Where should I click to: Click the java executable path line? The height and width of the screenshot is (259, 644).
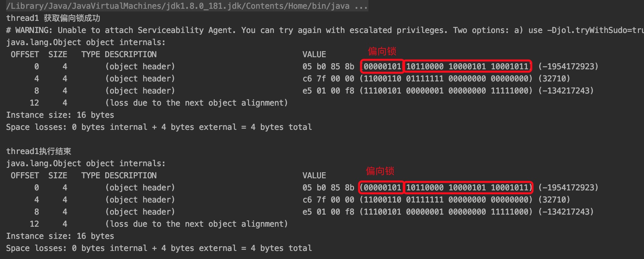(187, 6)
